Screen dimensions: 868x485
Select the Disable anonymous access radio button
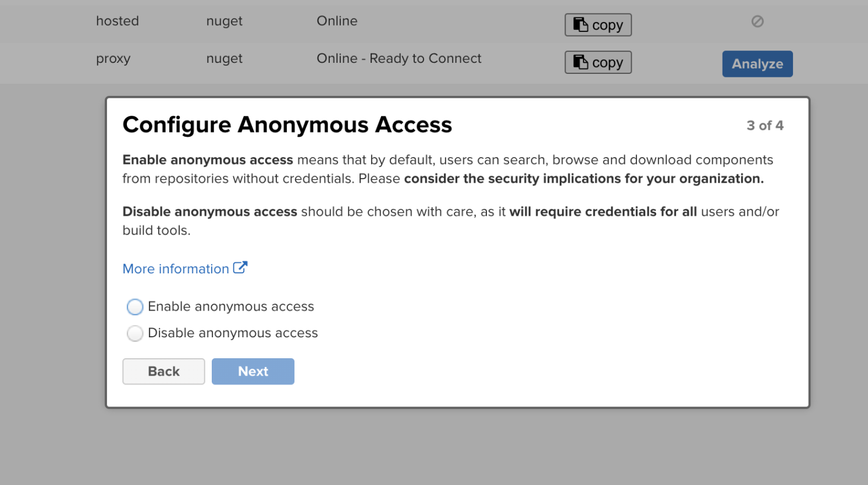point(135,333)
